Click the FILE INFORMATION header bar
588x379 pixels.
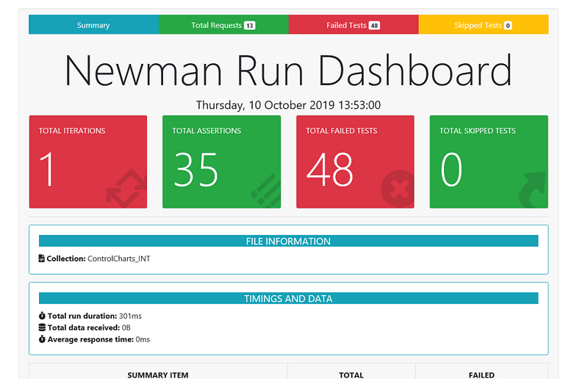(288, 241)
